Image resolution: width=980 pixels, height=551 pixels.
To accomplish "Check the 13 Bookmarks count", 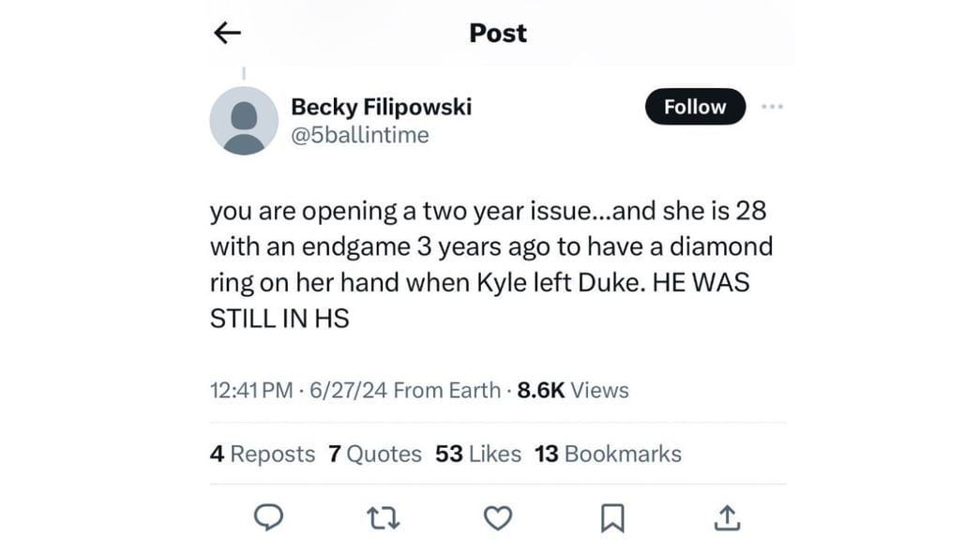I will pos(608,454).
